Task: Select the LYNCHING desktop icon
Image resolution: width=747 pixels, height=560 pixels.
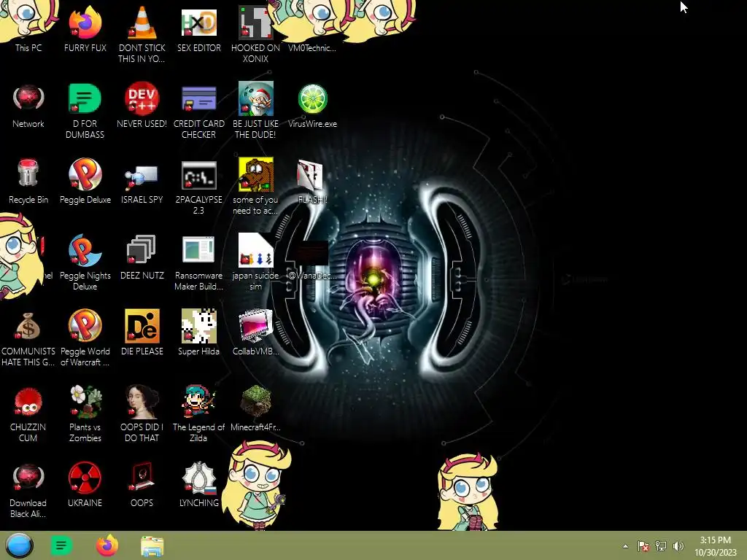Action: click(199, 477)
